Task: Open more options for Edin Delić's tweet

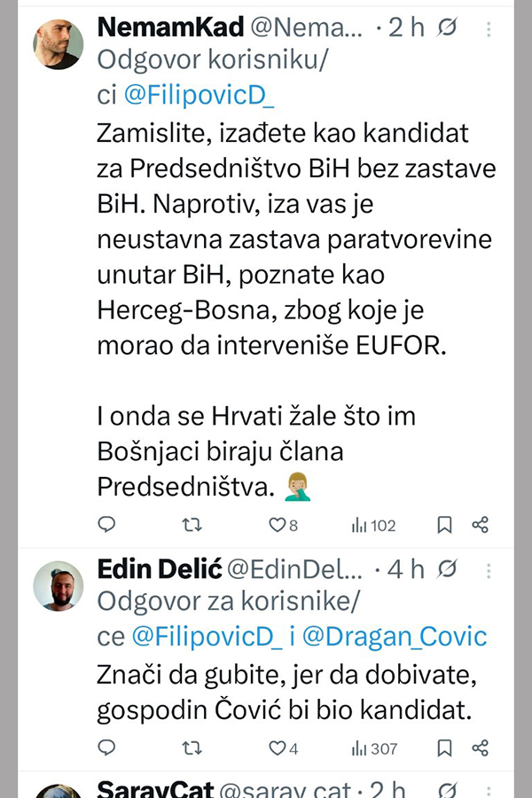Action: [x=489, y=569]
